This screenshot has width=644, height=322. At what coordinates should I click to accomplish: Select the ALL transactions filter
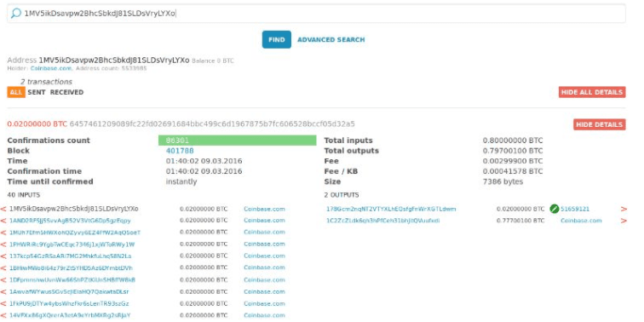tap(15, 92)
